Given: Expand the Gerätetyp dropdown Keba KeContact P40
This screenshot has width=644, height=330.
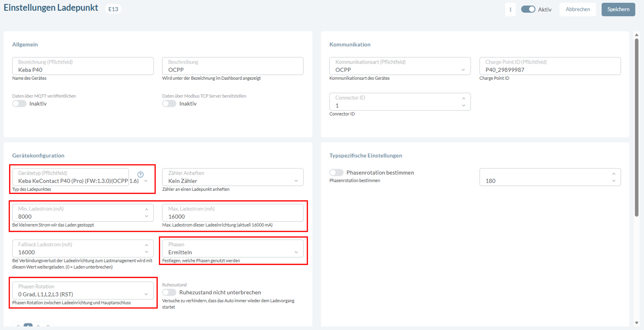Looking at the screenshot, I should 83,177.
